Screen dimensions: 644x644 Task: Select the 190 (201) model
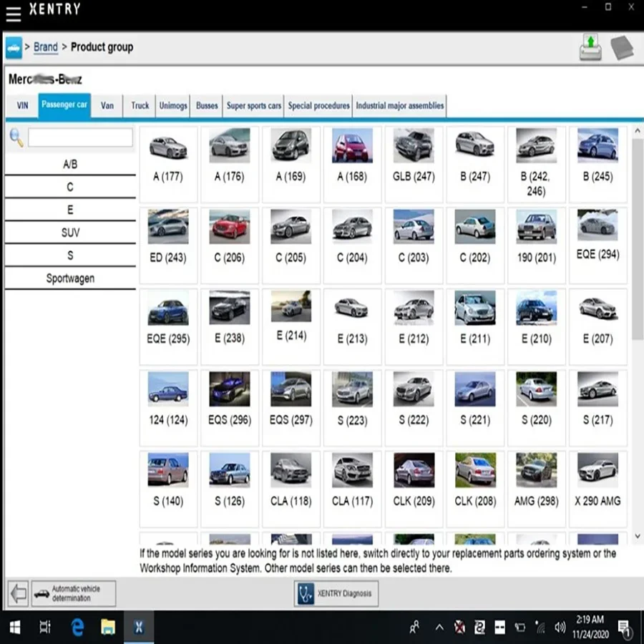(537, 245)
